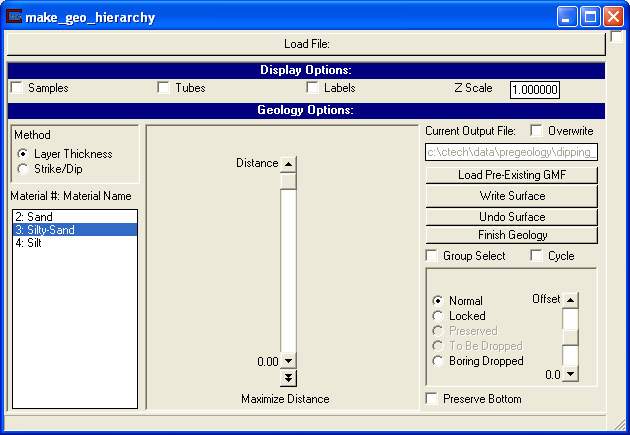Select '4: Silt' in the material list

tap(75, 243)
